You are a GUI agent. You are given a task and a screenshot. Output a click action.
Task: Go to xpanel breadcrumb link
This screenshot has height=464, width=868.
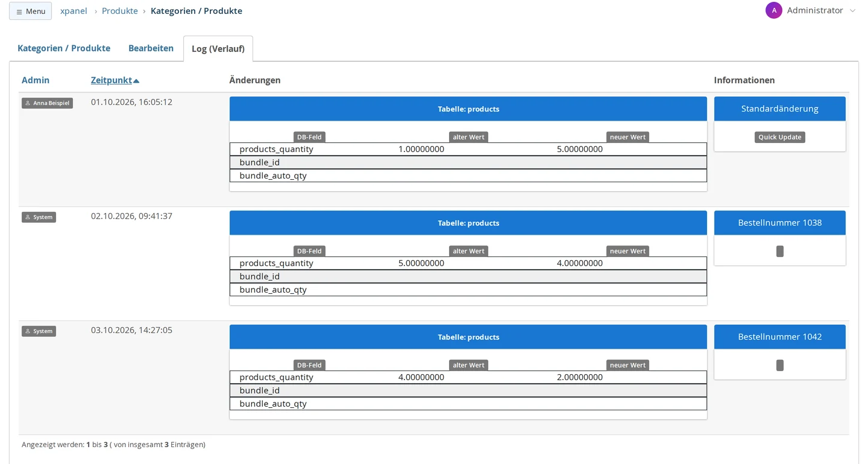point(74,11)
